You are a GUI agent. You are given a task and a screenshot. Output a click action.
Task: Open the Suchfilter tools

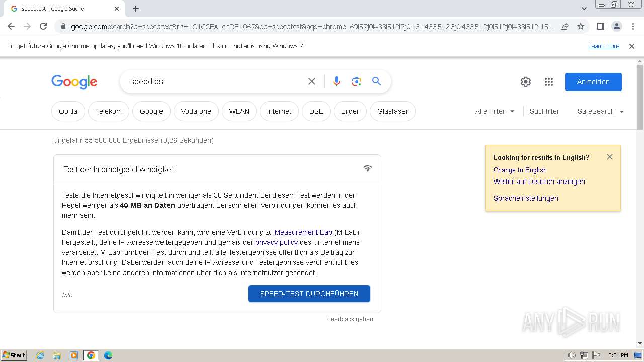[544, 111]
